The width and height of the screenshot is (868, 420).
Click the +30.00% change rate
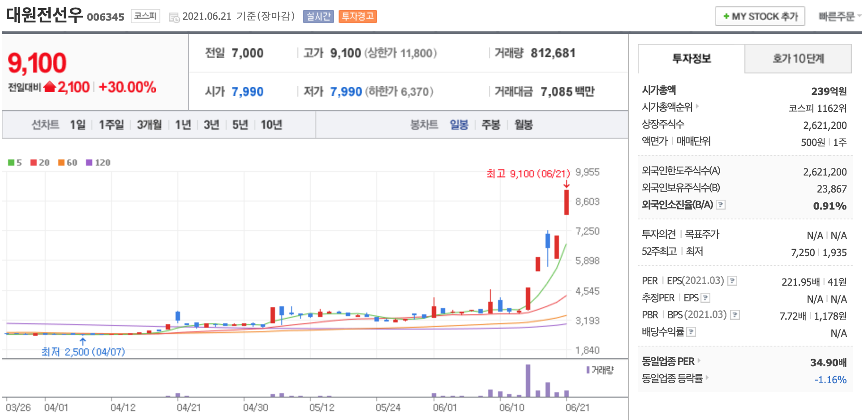tap(127, 87)
